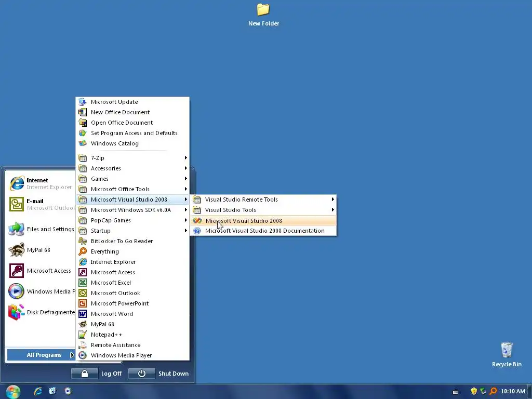This screenshot has width=532, height=399.
Task: Open Microsoft Visual Studio 2008 Documentation entry
Action: click(x=263, y=231)
